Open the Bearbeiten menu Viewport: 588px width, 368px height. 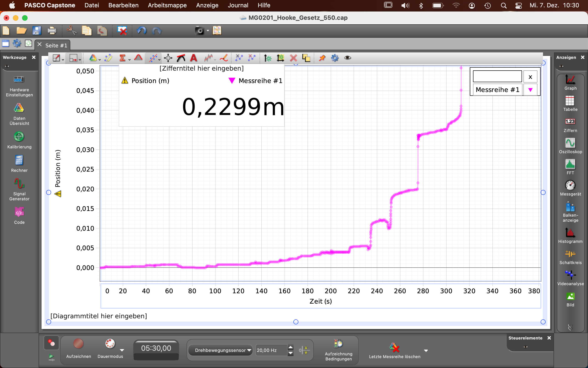click(x=123, y=5)
